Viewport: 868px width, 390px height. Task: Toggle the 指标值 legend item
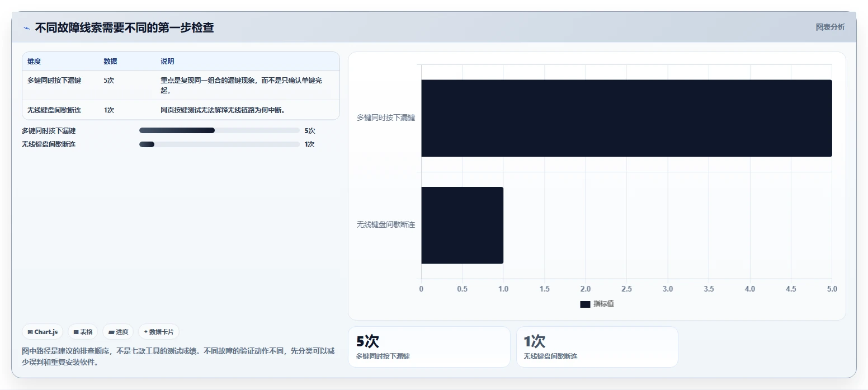[x=597, y=304]
